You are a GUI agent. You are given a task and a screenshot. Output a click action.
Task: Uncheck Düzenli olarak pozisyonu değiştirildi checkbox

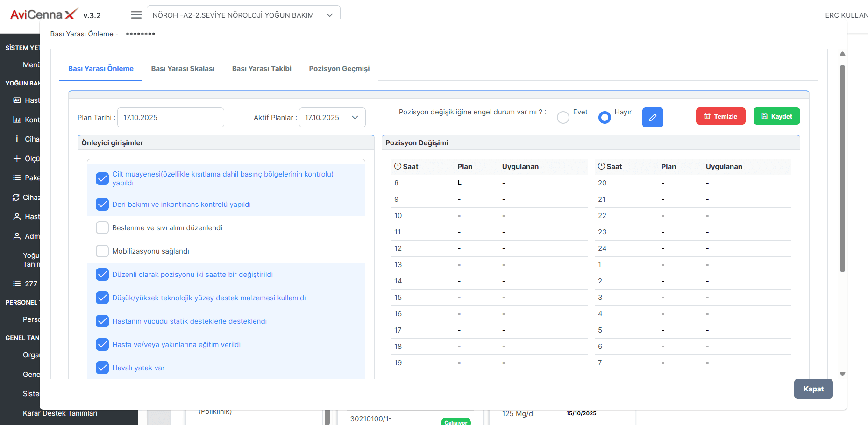tap(102, 275)
